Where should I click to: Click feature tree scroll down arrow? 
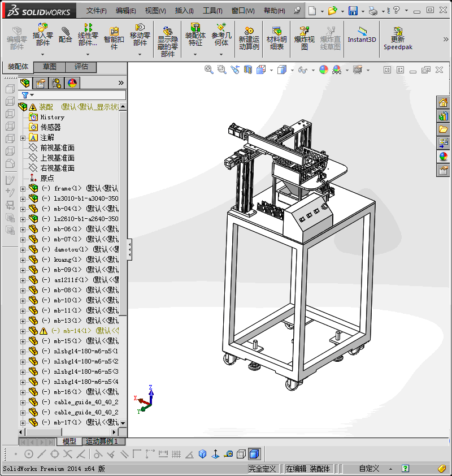(x=123, y=423)
